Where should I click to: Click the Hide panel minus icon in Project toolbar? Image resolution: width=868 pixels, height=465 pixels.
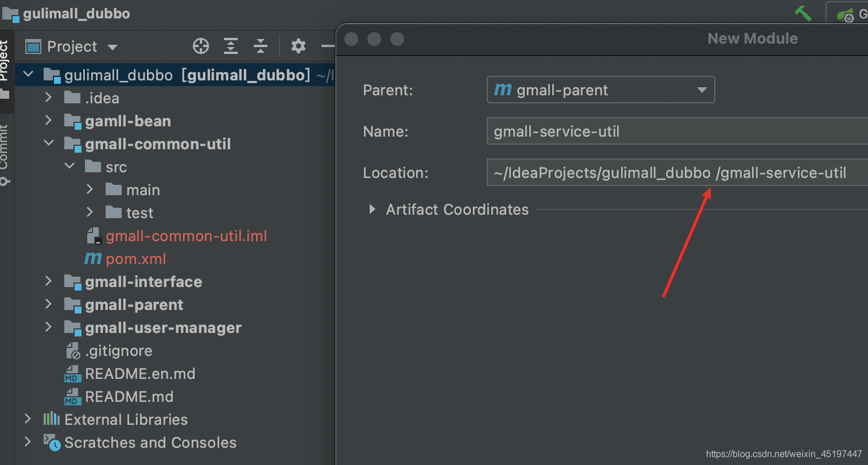[x=328, y=46]
